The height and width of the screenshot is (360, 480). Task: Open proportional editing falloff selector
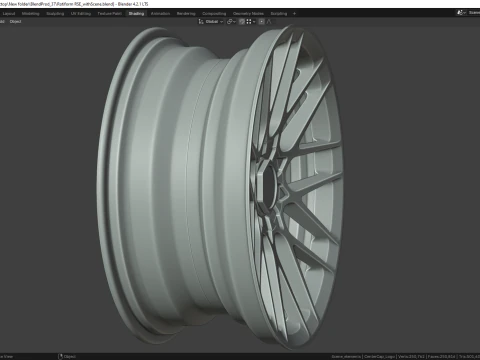269,21
